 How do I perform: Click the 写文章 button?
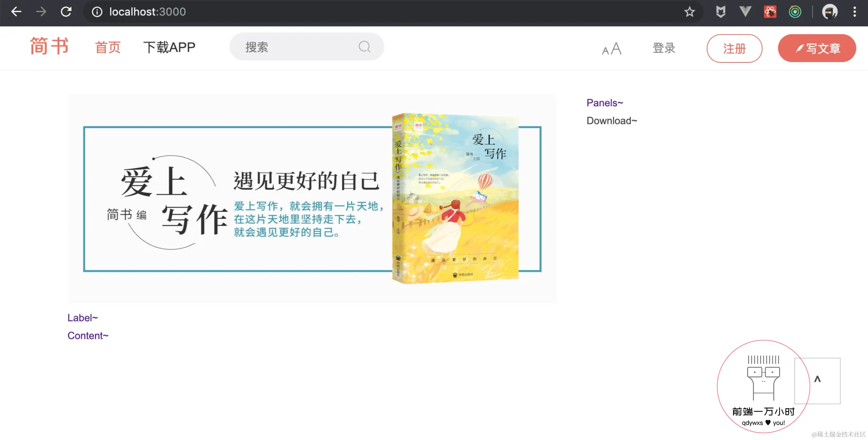[817, 48]
